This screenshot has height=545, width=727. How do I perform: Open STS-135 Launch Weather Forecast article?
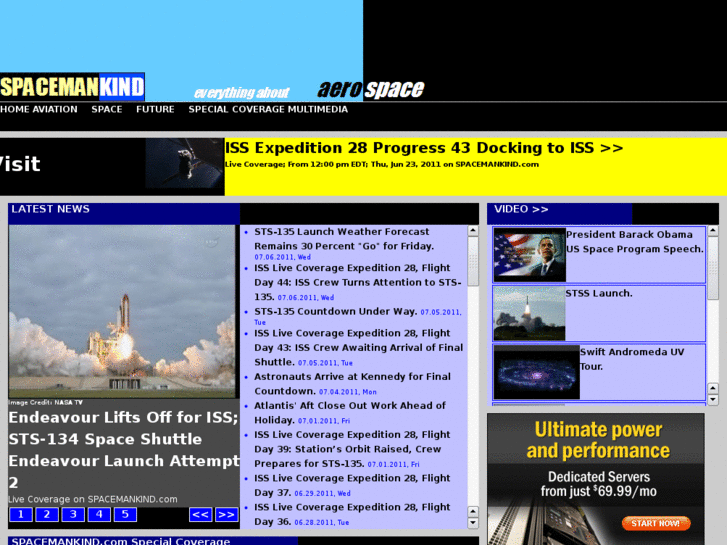click(x=344, y=239)
